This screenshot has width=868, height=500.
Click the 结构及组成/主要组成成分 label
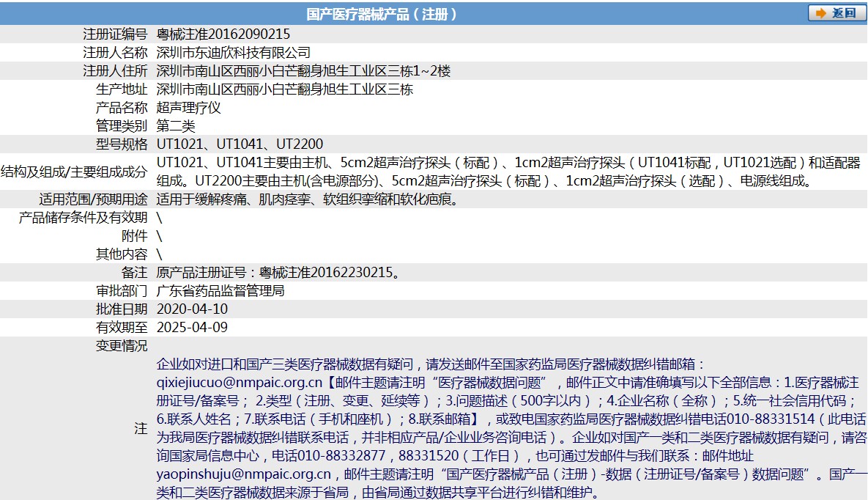click(x=74, y=172)
